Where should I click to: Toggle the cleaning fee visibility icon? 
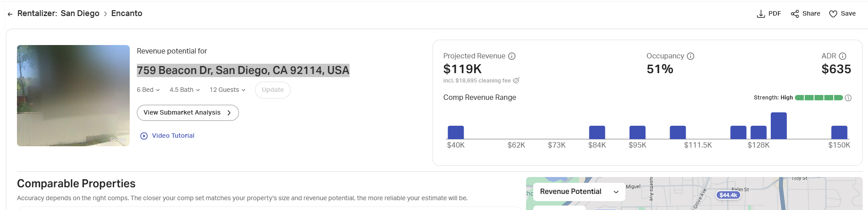tap(516, 81)
